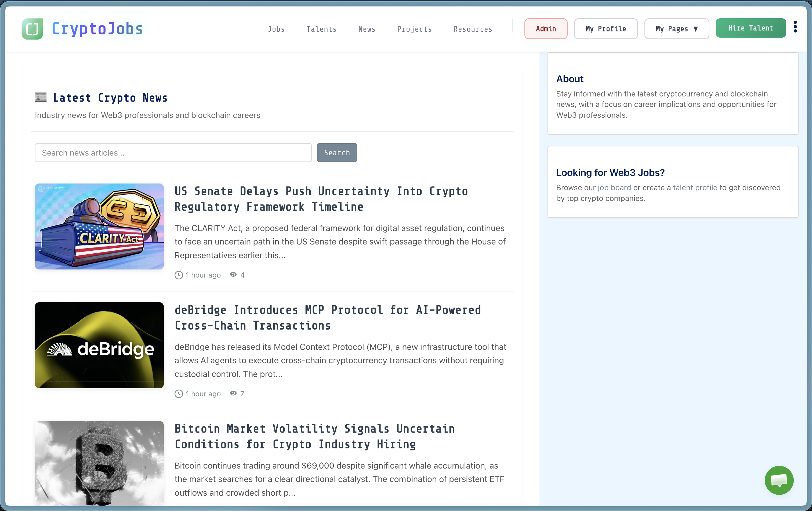
Task: Open the green chat bubble widget
Action: click(x=779, y=480)
